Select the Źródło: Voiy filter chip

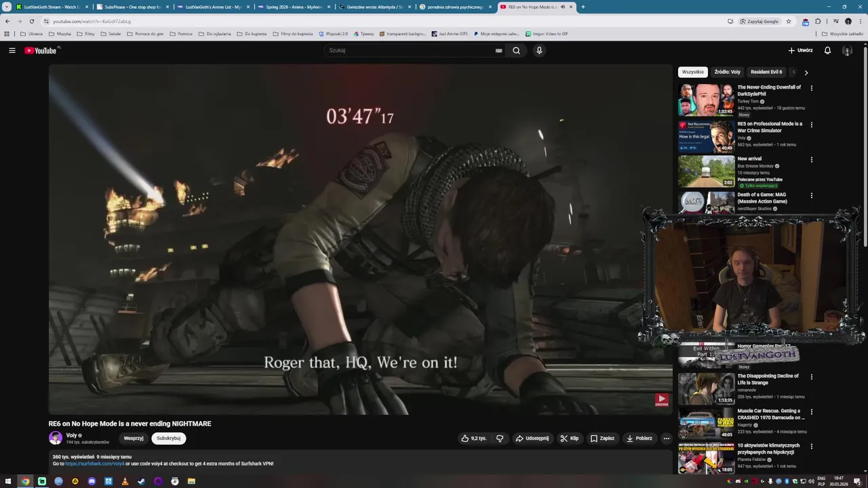point(727,72)
